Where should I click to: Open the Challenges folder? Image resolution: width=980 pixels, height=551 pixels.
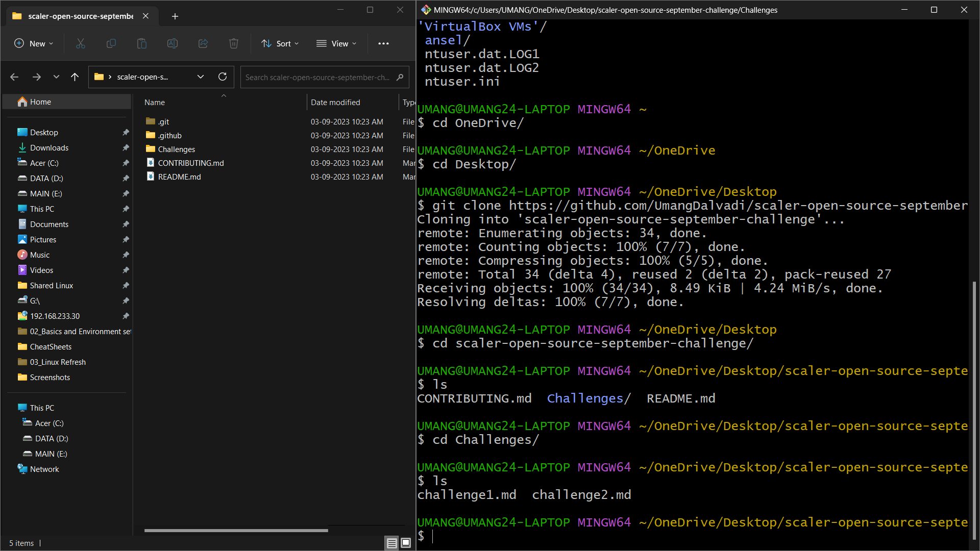pos(176,149)
